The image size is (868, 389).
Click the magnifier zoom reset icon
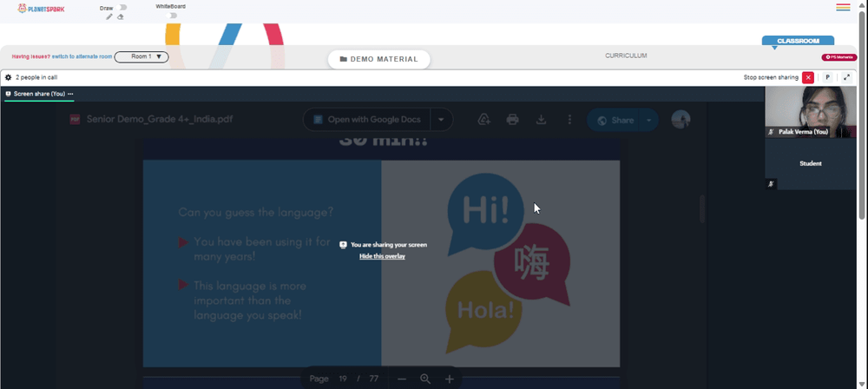[x=425, y=379]
